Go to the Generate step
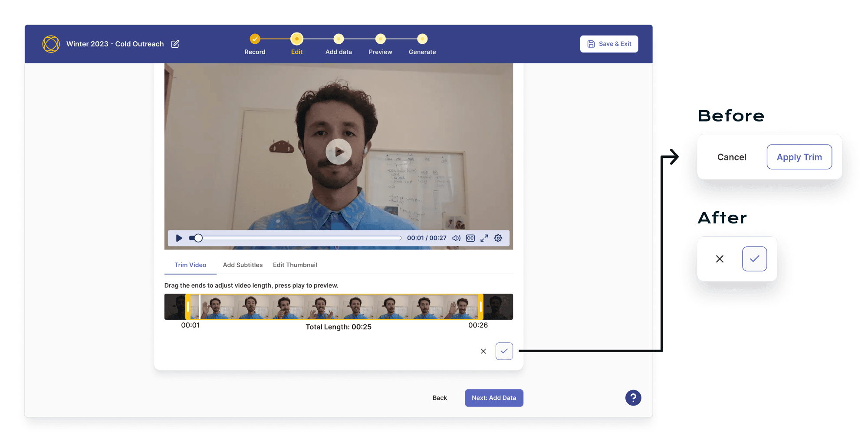This screenshot has height=442, width=868. (x=422, y=44)
